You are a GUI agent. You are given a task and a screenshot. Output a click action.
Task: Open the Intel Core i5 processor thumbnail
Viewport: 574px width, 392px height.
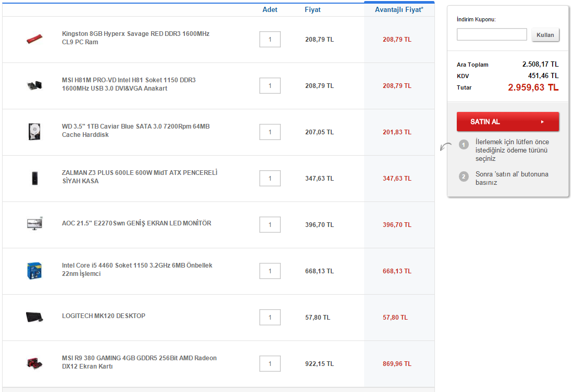(x=34, y=271)
